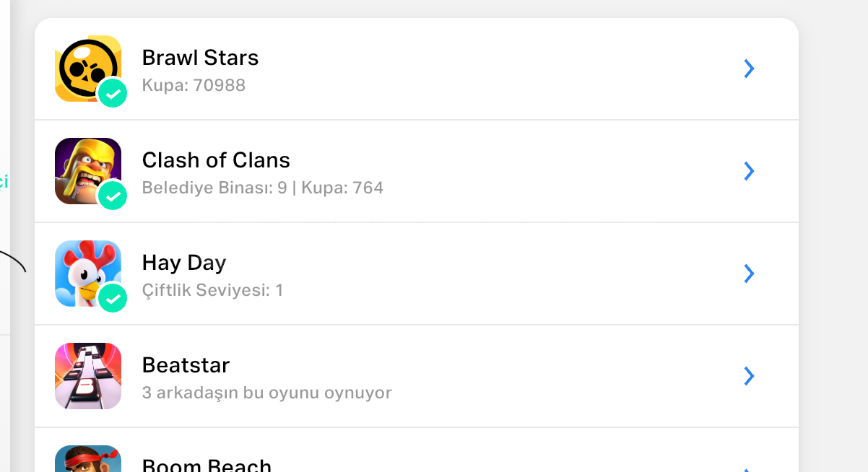This screenshot has height=472, width=868.
Task: Click "3 arkadaşın bu oyunu oynuyor" text
Action: coord(267,393)
